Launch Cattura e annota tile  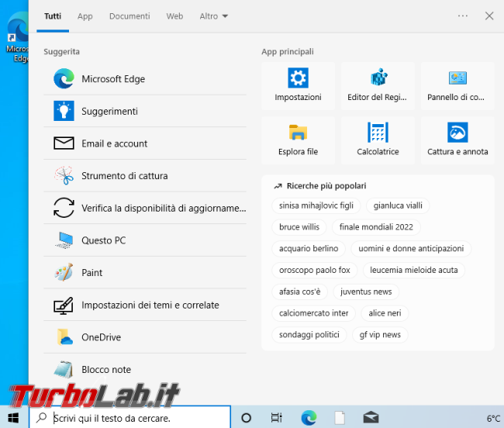457,140
